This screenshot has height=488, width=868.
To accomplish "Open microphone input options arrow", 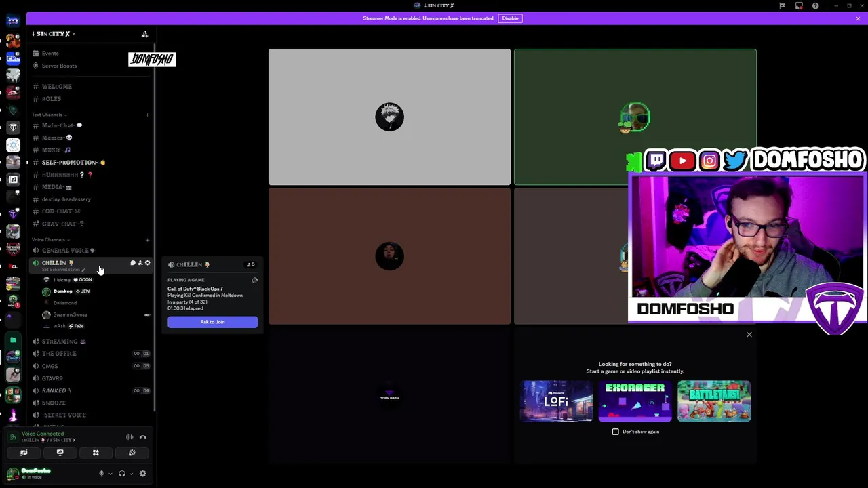I will [x=110, y=474].
